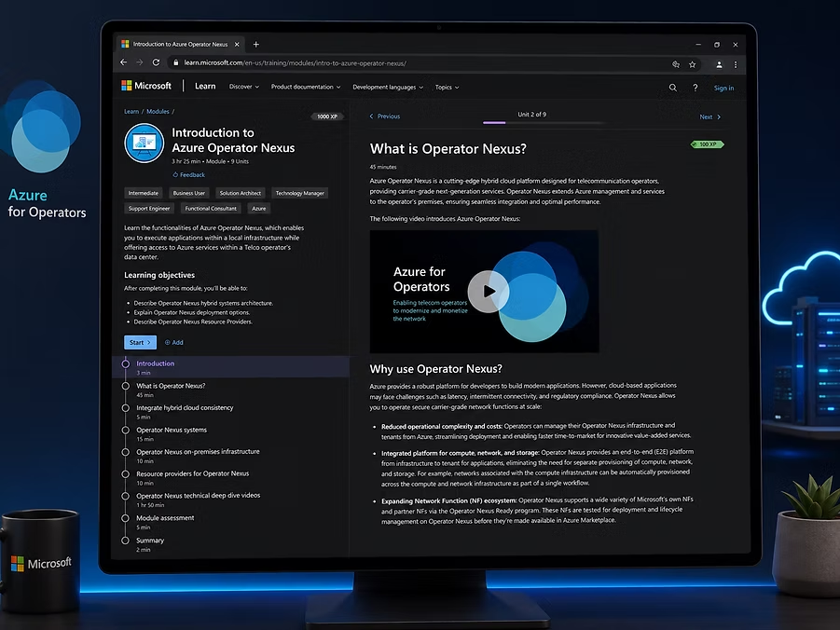Click the Microsoft logo in the header
Image resolution: width=840 pixels, height=630 pixels.
click(146, 86)
